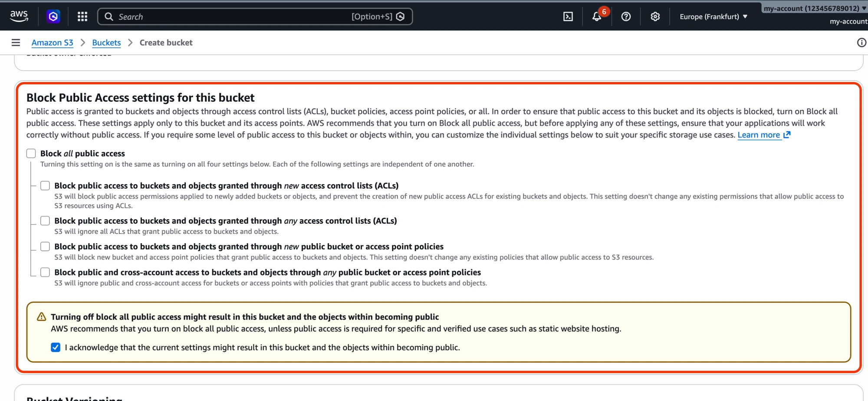The image size is (868, 401).
Task: Check block new public bucket policies
Action: coord(45,247)
